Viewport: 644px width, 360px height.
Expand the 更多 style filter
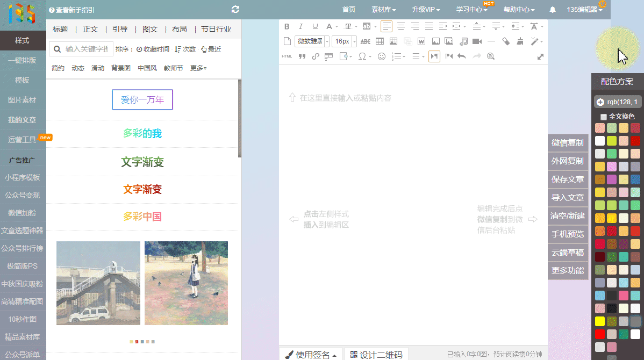coord(198,68)
